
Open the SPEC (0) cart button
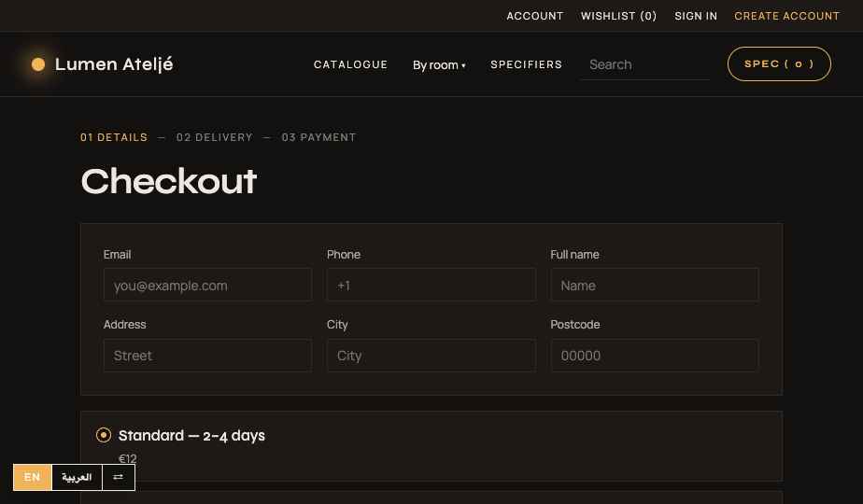tap(779, 63)
